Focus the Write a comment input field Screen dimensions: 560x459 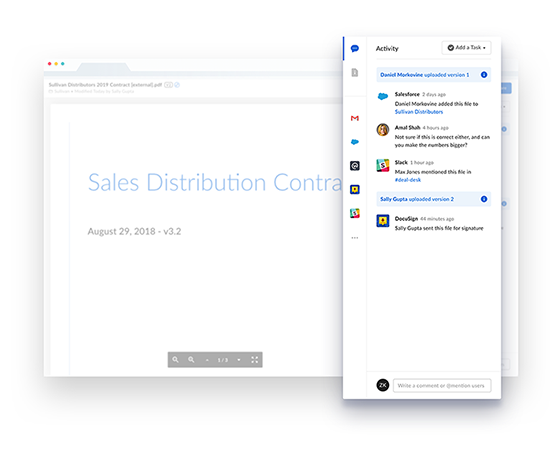click(x=442, y=385)
